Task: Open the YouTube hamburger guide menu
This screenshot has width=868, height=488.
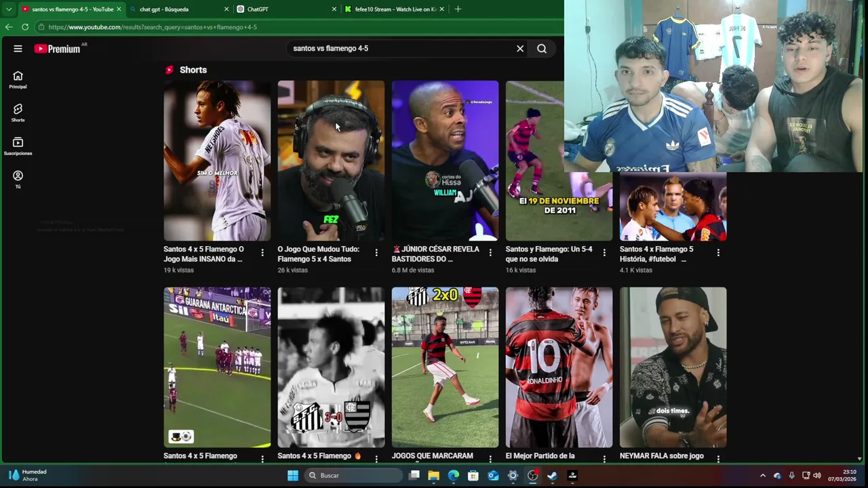Action: (x=18, y=49)
